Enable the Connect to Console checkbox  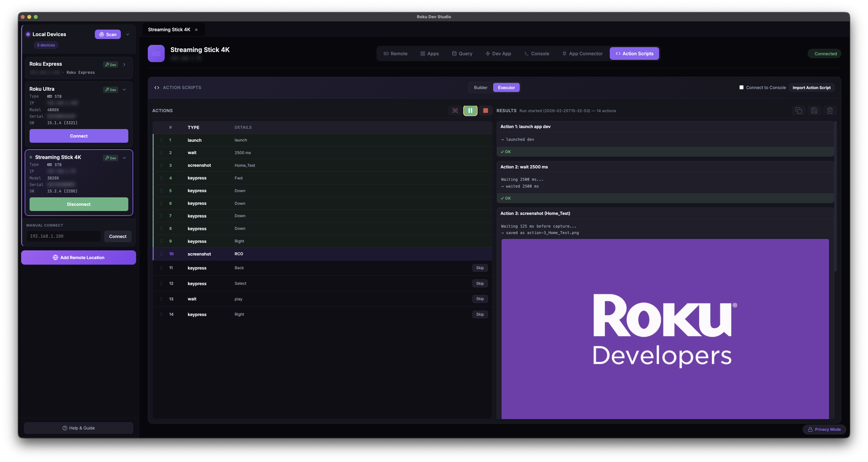(741, 87)
